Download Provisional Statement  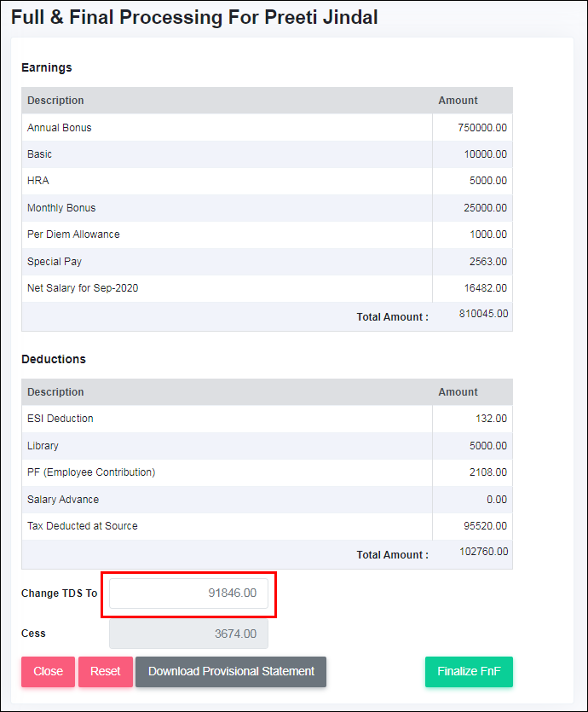[x=231, y=672]
